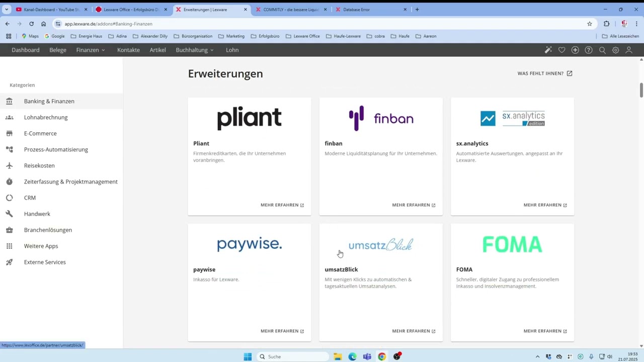Expand the Buchhaltung menu dropdown
Screen dimensions: 644x362
[195, 50]
